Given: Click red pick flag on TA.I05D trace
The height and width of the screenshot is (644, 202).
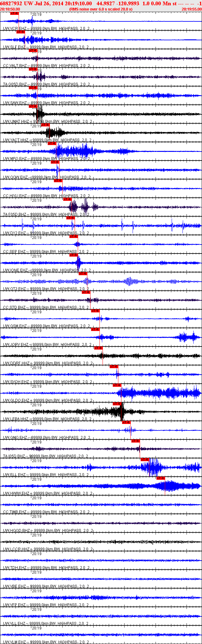Looking at the screenshot, I should (x=135, y=441).
